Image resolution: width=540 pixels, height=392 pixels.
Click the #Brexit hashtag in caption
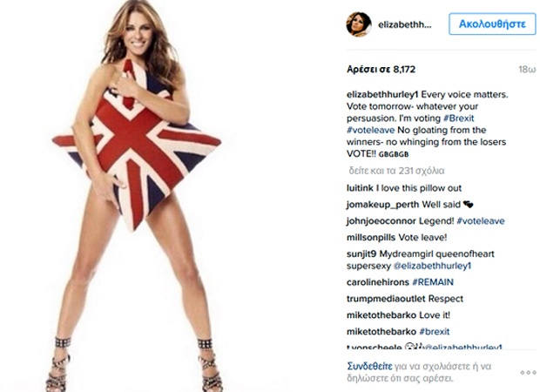[x=458, y=118]
